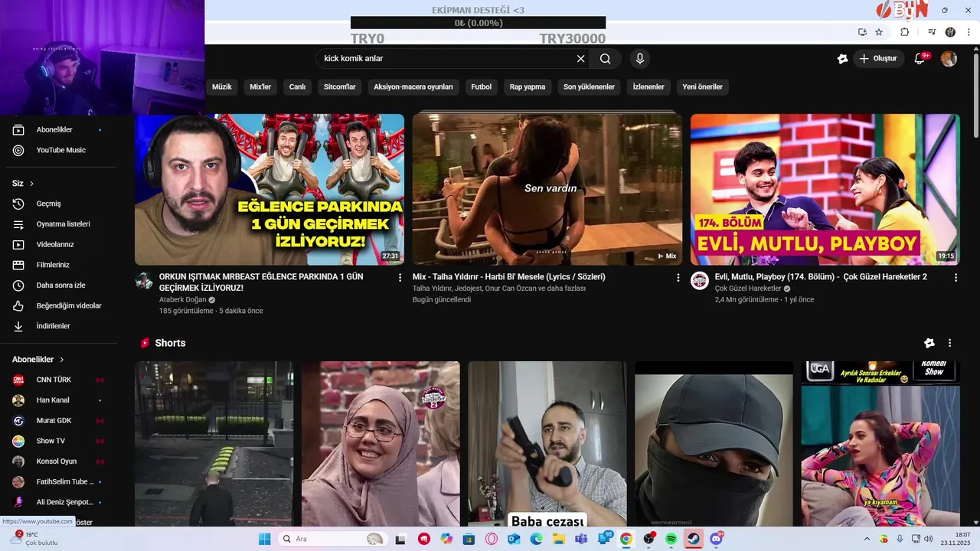The height and width of the screenshot is (551, 980).
Task: Play the Harbi Bi' Mesele mix thumbnail
Action: [547, 190]
